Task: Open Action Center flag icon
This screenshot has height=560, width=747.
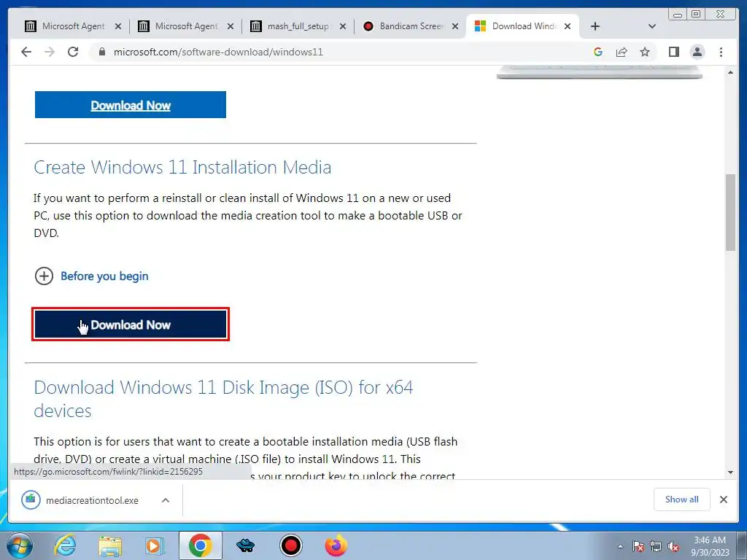Action: (x=638, y=547)
